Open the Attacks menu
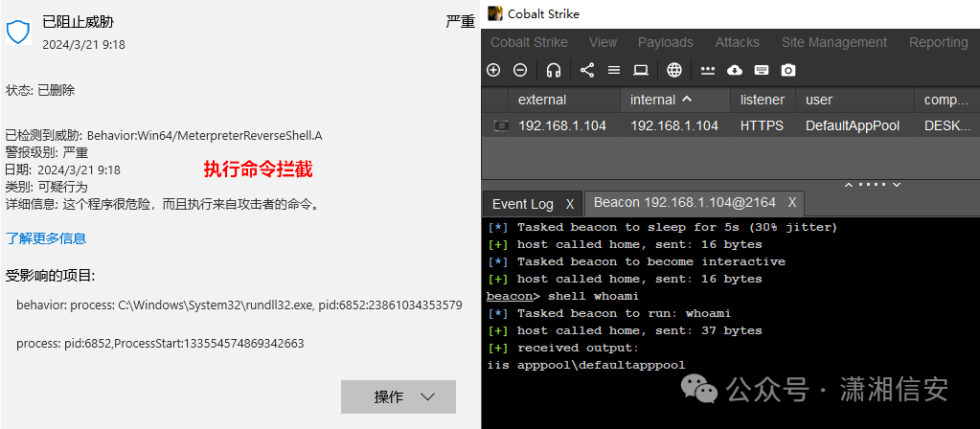The width and height of the screenshot is (980, 429). pos(737,42)
